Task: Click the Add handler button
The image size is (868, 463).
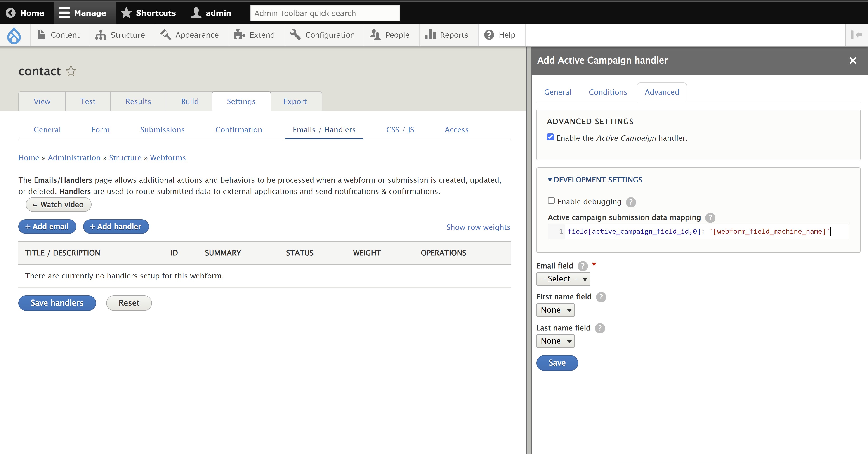Action: 116,226
